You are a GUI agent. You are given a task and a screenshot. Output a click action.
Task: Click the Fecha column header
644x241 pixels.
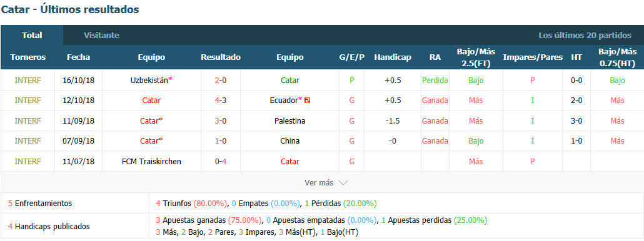coord(78,57)
